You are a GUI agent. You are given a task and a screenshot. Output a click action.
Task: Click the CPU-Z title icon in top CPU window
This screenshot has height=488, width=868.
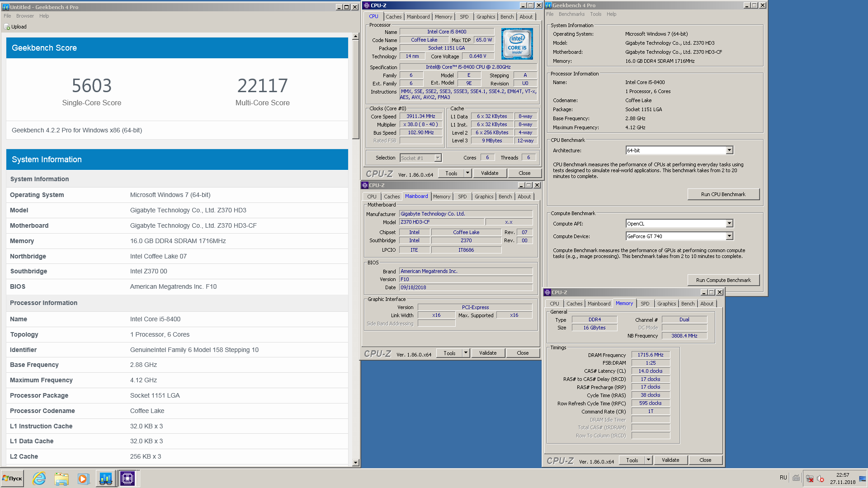367,5
